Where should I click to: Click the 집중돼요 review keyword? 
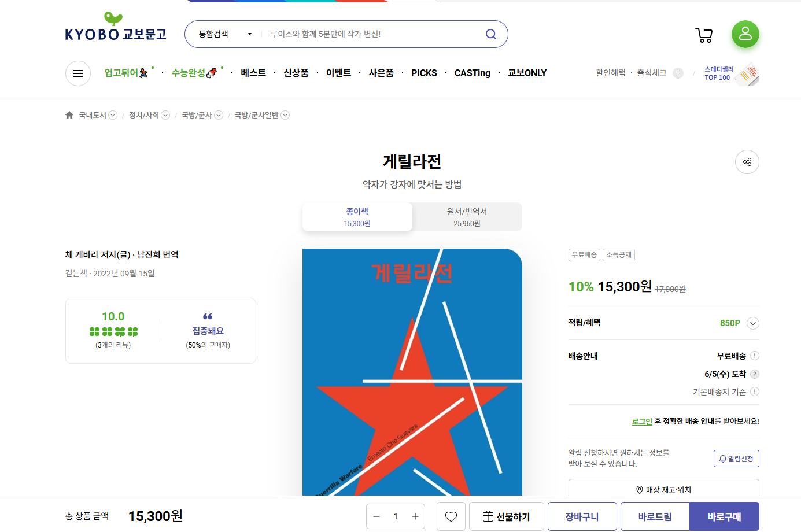(208, 330)
